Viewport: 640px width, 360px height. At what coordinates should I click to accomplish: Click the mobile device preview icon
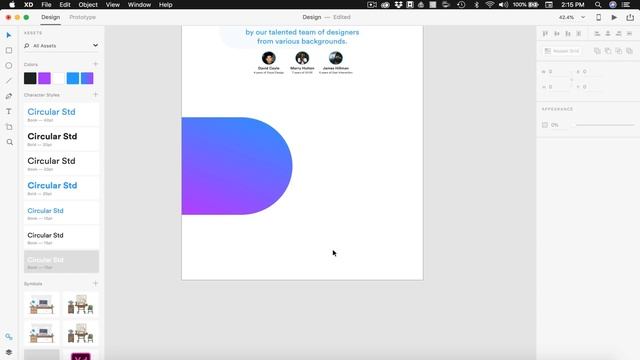tap(598, 17)
